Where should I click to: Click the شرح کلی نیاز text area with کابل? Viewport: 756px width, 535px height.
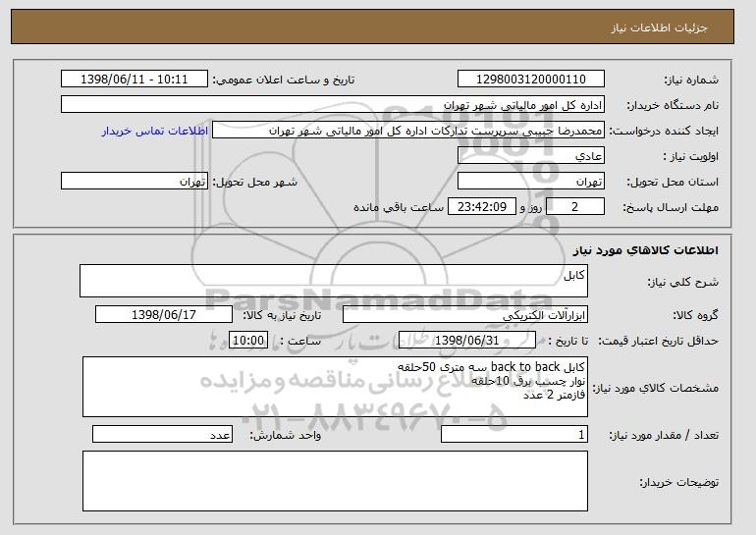(x=334, y=281)
